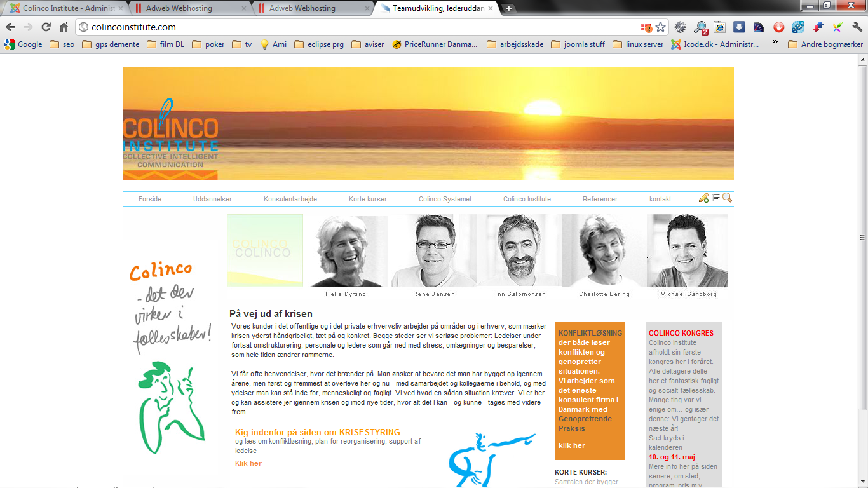This screenshot has width=868, height=488.
Task: Click Helle Dyrting's portrait photo
Action: (348, 252)
